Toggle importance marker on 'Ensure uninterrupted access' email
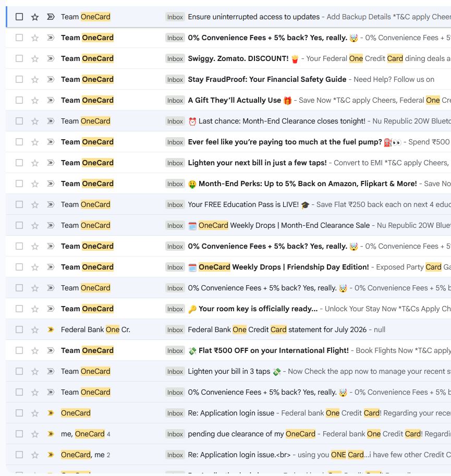 point(51,17)
